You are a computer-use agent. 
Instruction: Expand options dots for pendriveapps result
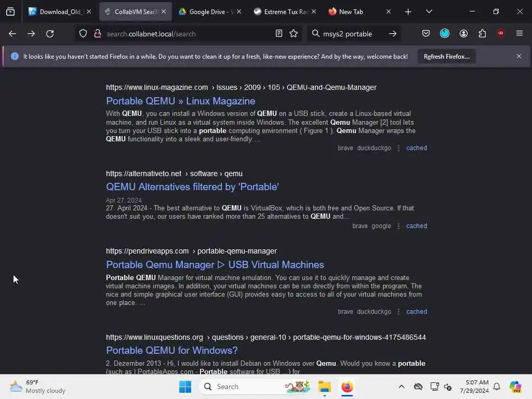tap(398, 312)
